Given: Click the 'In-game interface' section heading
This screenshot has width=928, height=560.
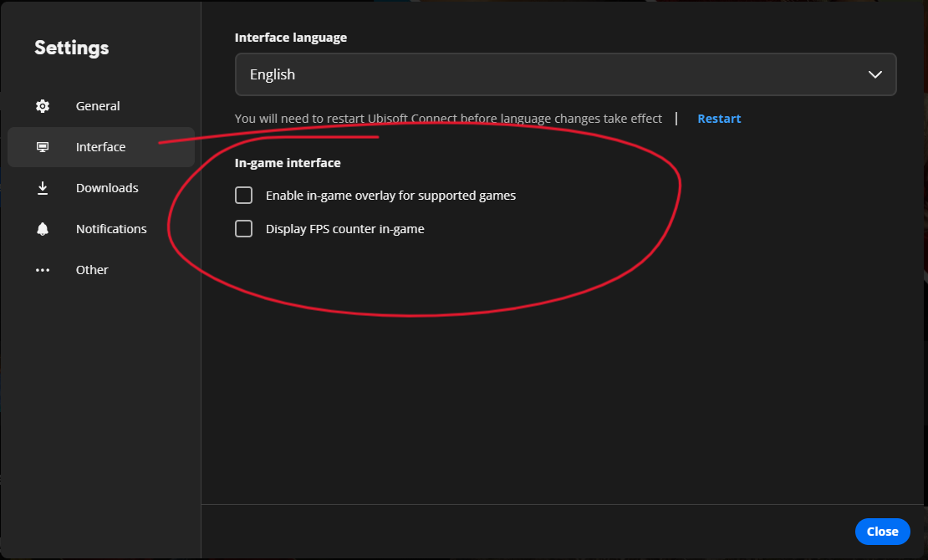Looking at the screenshot, I should click(288, 163).
